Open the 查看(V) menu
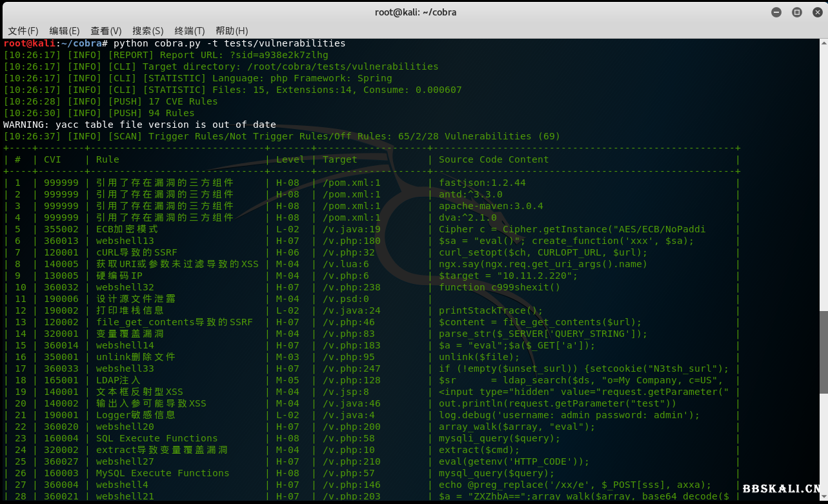Image resolution: width=828 pixels, height=504 pixels. [x=106, y=31]
